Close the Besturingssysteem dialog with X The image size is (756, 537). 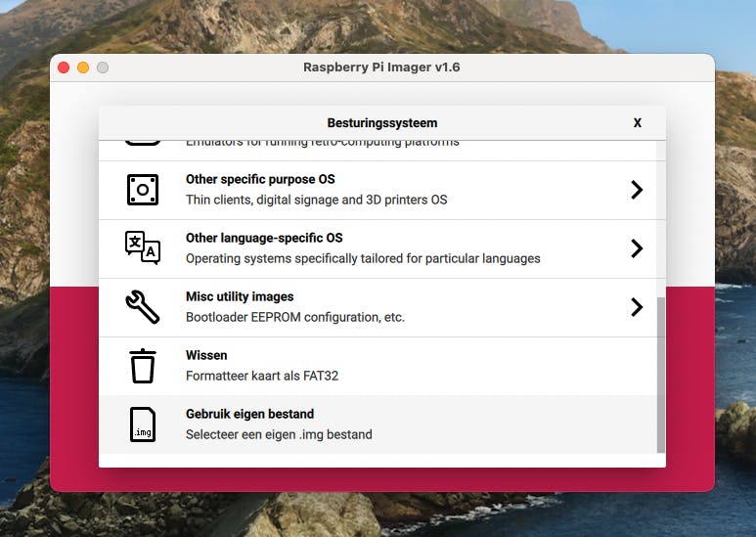(x=638, y=123)
